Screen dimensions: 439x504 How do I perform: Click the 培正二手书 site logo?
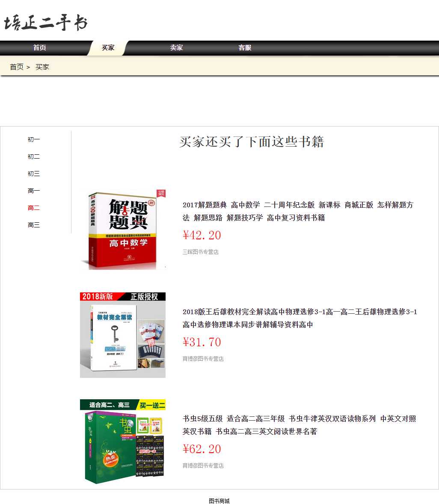46,23
